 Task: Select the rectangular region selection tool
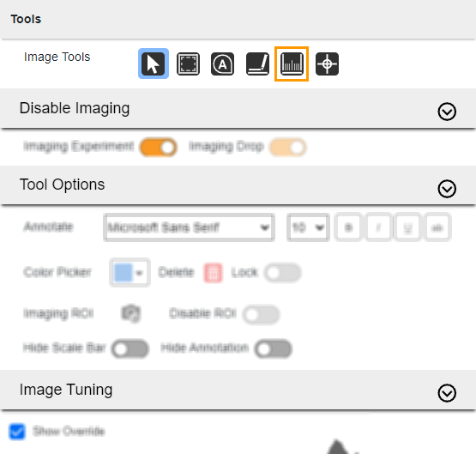(x=188, y=64)
